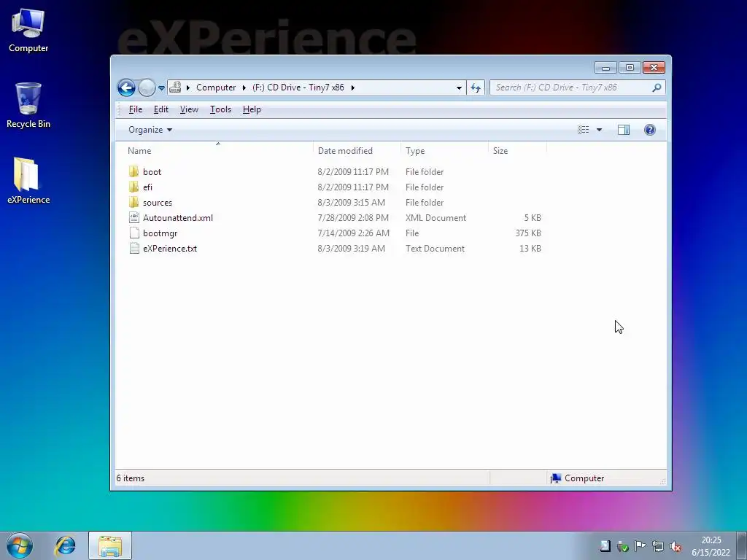This screenshot has height=560, width=747.
Task: Open the more view options arrow
Action: pyautogui.click(x=600, y=130)
